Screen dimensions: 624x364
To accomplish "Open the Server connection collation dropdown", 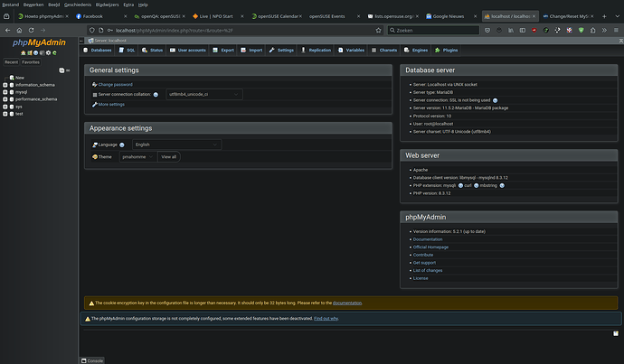I will point(203,94).
